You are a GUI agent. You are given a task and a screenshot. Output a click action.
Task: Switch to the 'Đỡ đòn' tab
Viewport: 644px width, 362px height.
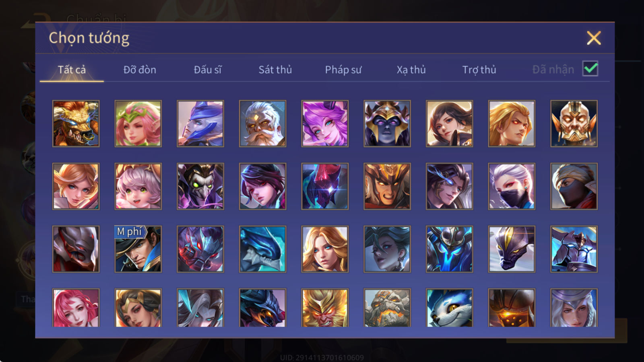[140, 70]
